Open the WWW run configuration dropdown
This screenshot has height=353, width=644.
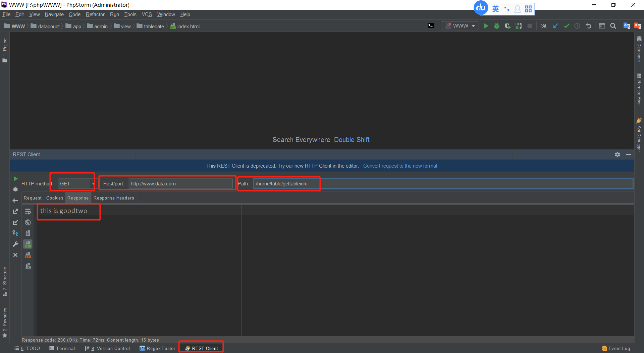460,26
